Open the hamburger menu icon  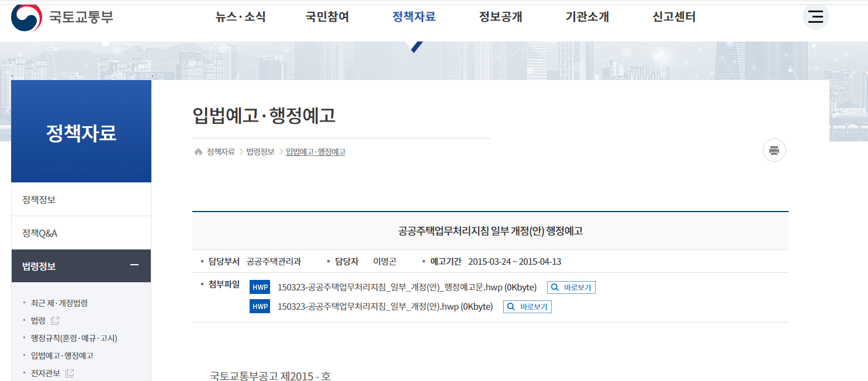[x=815, y=16]
